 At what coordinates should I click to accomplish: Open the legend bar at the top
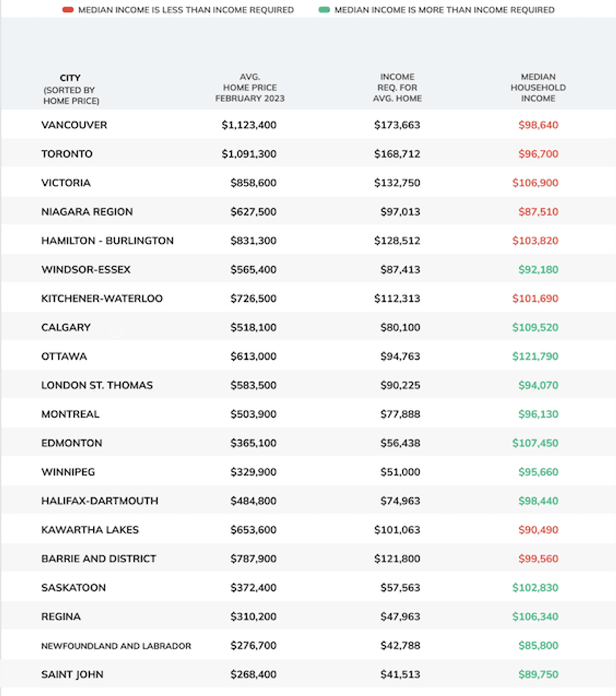pyautogui.click(x=308, y=10)
